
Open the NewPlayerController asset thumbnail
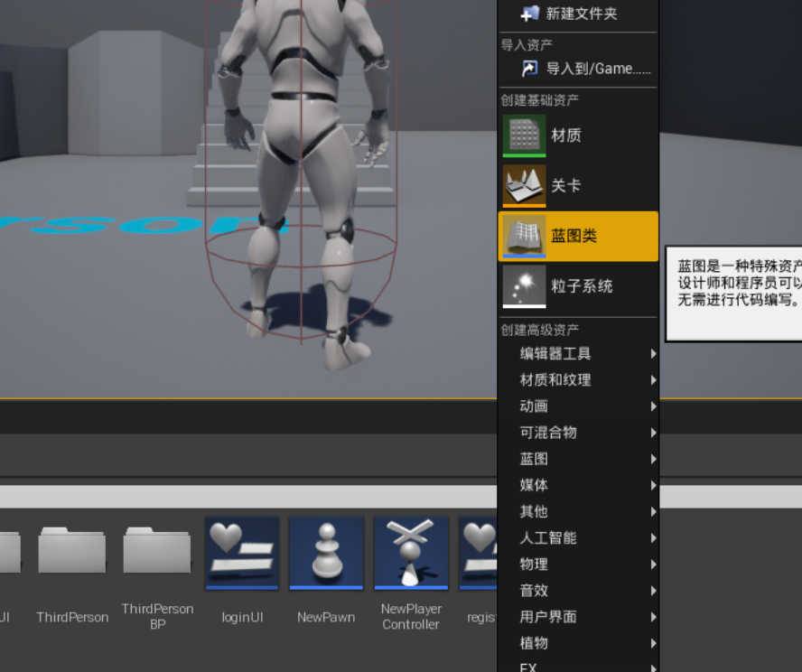point(411,552)
